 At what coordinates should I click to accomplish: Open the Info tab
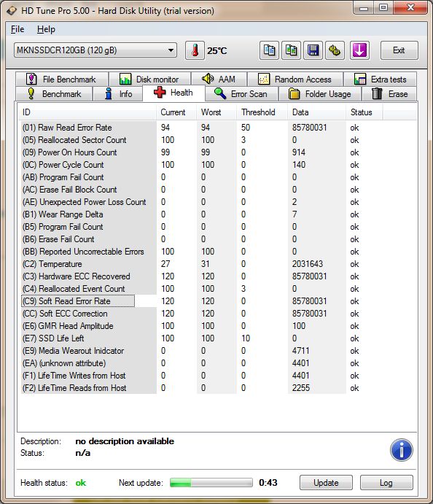click(118, 94)
